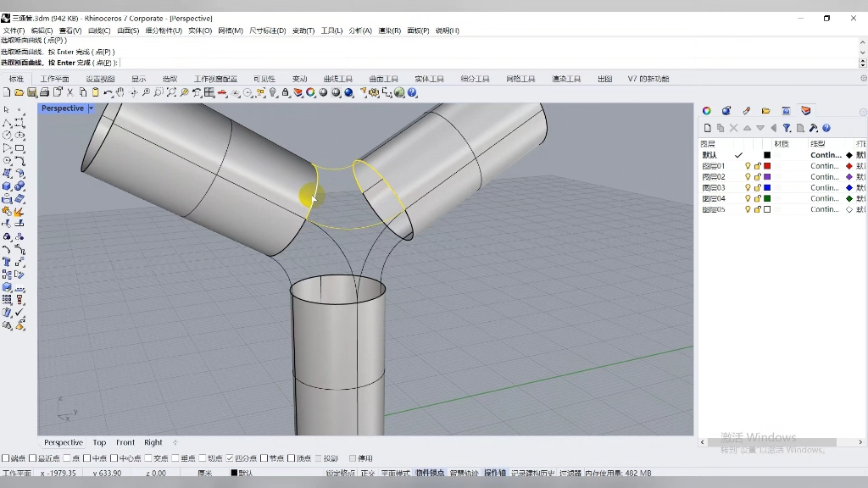Open the 曲面(S) menu
The height and width of the screenshot is (488, 868).
(128, 30)
